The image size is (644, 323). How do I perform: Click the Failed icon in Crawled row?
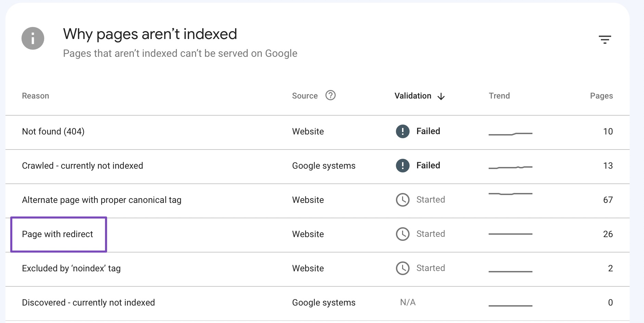tap(403, 166)
